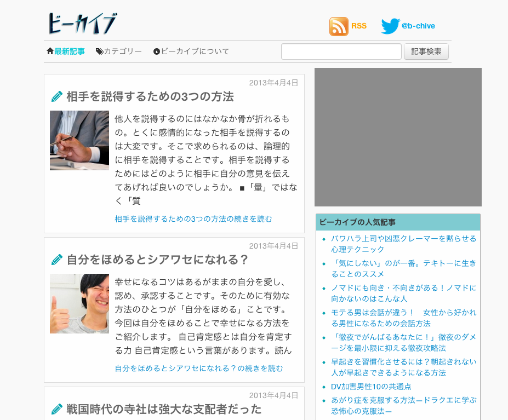Open the 最新記事 menu item
This screenshot has width=508, height=420.
70,51
